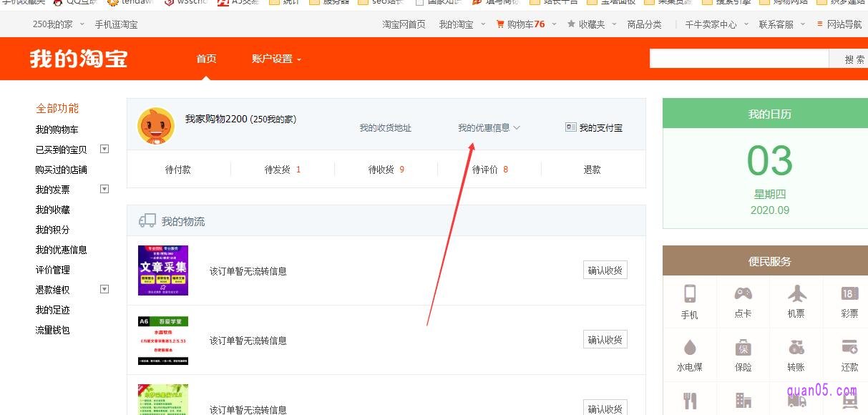Open 我的收货地址 link
The image size is (868, 415).
coord(386,128)
